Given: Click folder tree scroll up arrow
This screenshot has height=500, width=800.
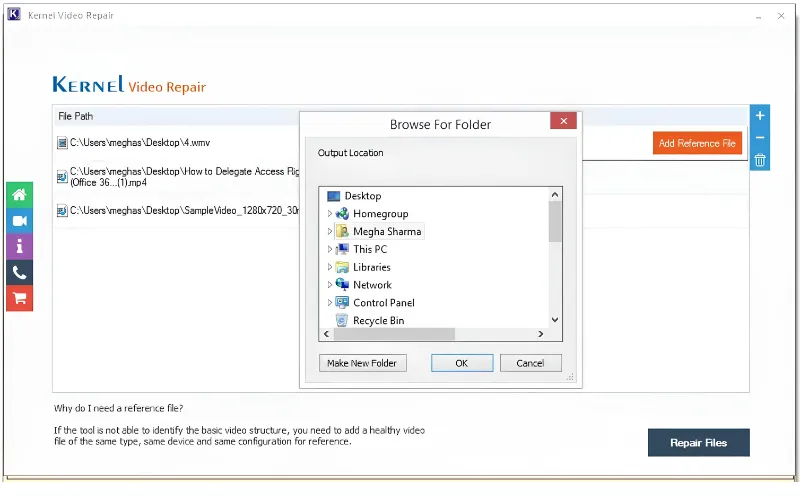Looking at the screenshot, I should (x=555, y=195).
